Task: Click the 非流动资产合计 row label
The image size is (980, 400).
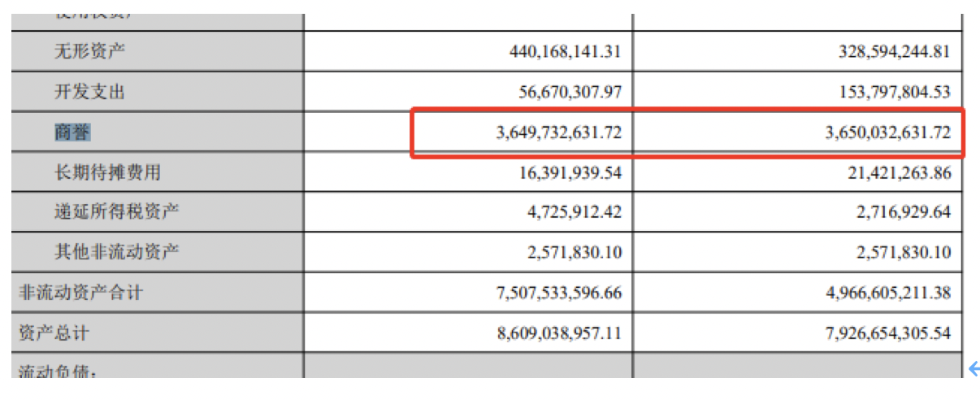Action: (x=81, y=292)
